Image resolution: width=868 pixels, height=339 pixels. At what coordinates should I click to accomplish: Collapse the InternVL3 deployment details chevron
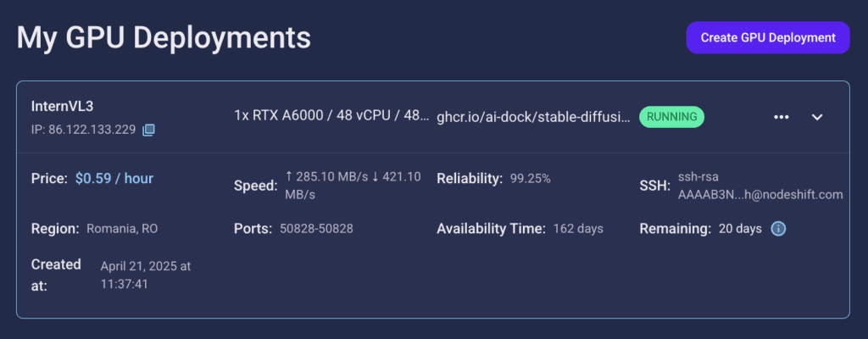[x=817, y=117]
